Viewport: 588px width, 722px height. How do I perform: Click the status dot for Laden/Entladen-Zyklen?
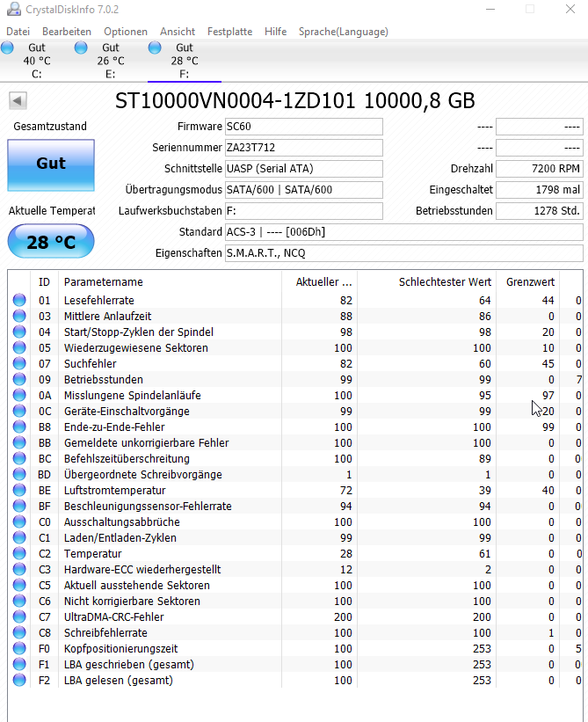(19, 537)
